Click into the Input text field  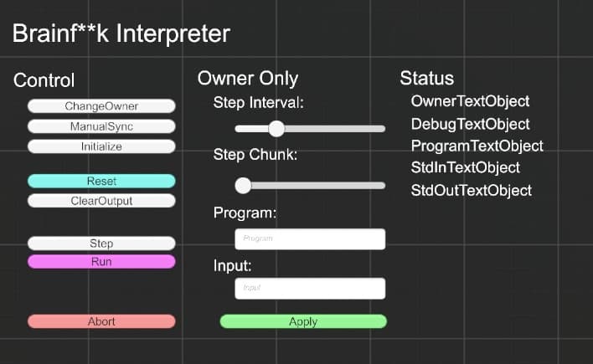(x=310, y=289)
